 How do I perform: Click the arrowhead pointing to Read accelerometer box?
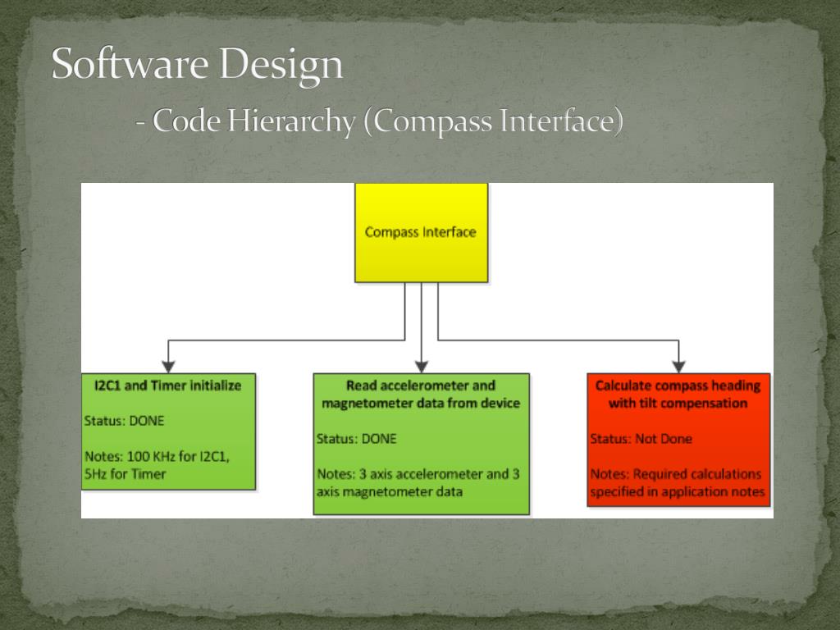tap(422, 367)
